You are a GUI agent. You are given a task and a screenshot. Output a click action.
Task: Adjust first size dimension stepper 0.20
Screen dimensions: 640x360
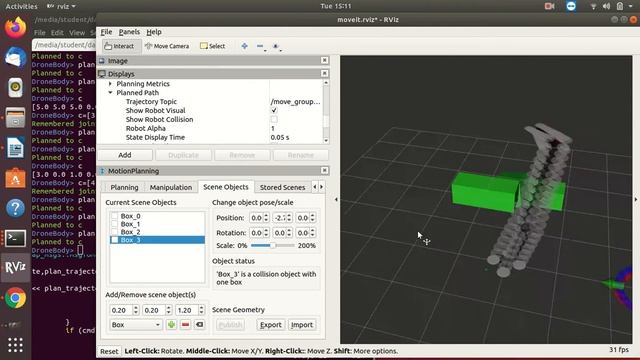coord(136,310)
